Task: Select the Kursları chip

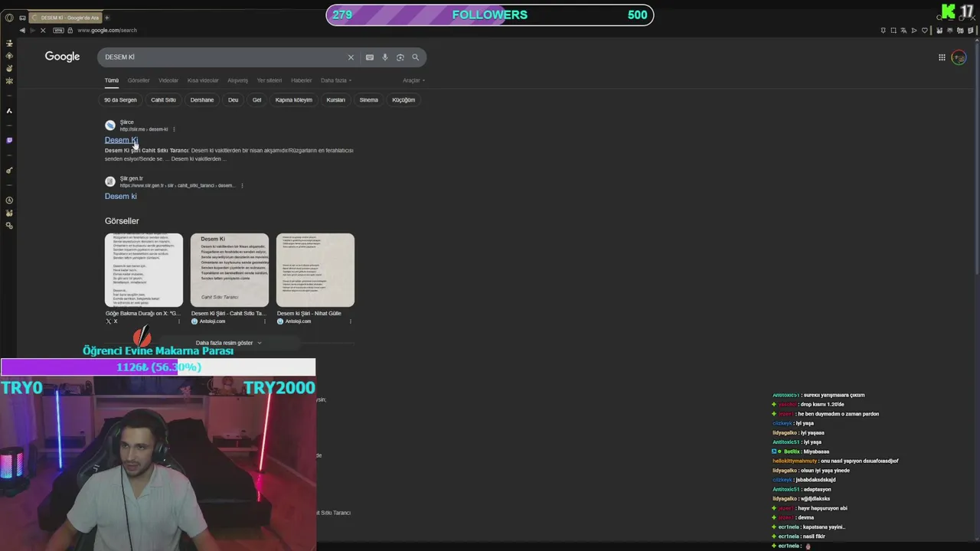Action: tap(335, 99)
